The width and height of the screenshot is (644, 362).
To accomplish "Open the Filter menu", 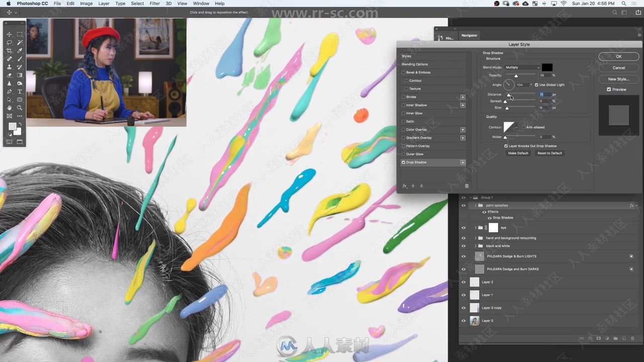I will [x=154, y=4].
